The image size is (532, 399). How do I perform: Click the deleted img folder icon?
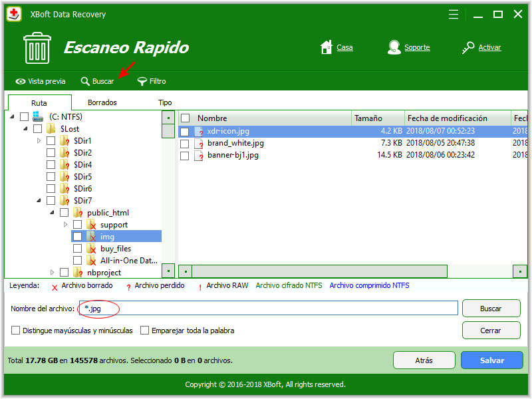(91, 237)
